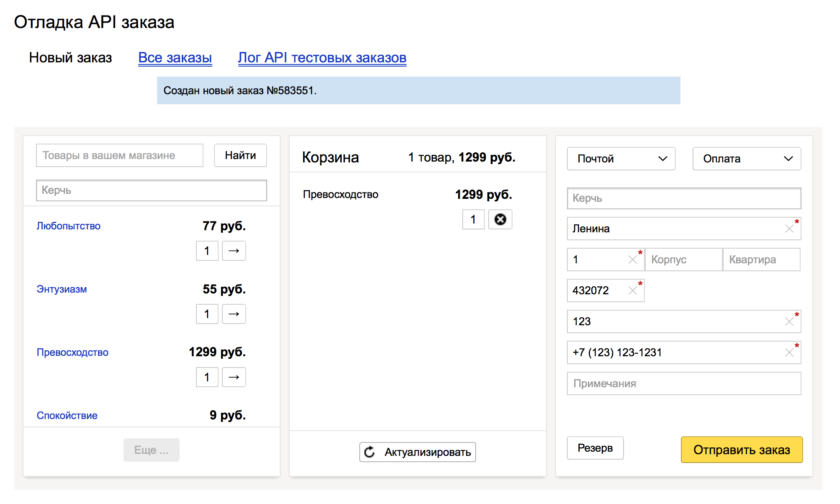Image resolution: width=840 pixels, height=504 pixels.
Task: Clear the phone number field
Action: coord(789,352)
